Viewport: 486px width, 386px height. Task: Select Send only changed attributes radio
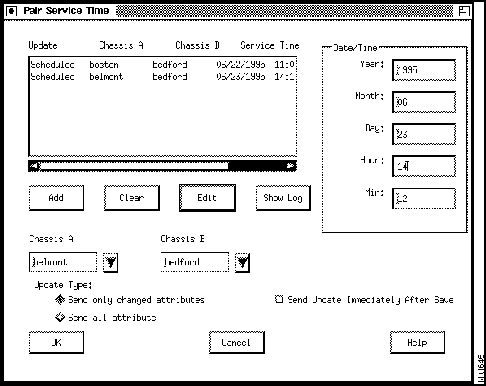pyautogui.click(x=60, y=299)
